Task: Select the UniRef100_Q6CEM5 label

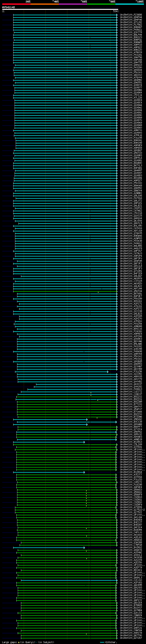Action: pyautogui.click(x=131, y=585)
